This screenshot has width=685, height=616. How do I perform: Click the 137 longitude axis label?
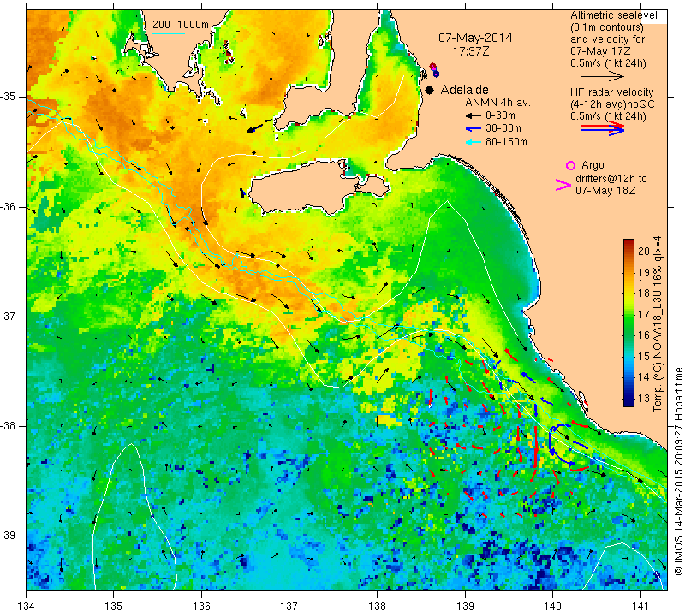[x=289, y=607]
